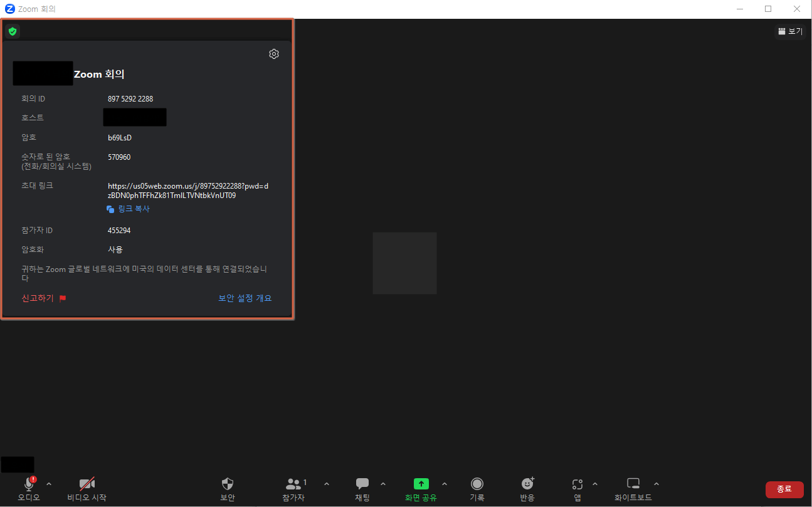Open the Reactions smiley icon

(x=527, y=484)
